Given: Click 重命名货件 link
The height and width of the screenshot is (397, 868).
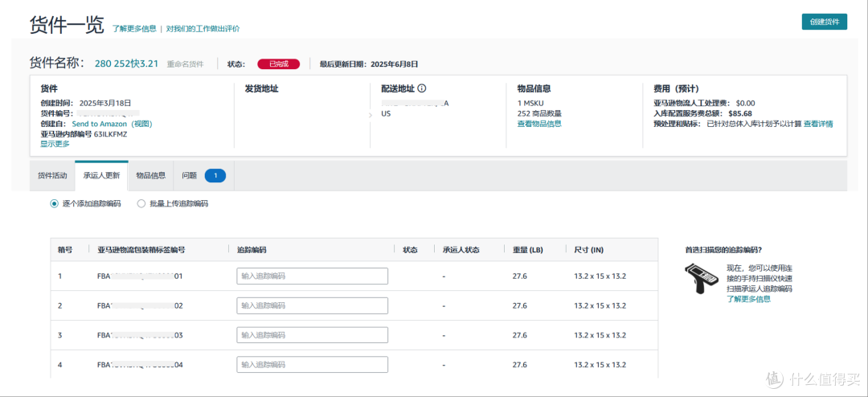Looking at the screenshot, I should [x=186, y=64].
